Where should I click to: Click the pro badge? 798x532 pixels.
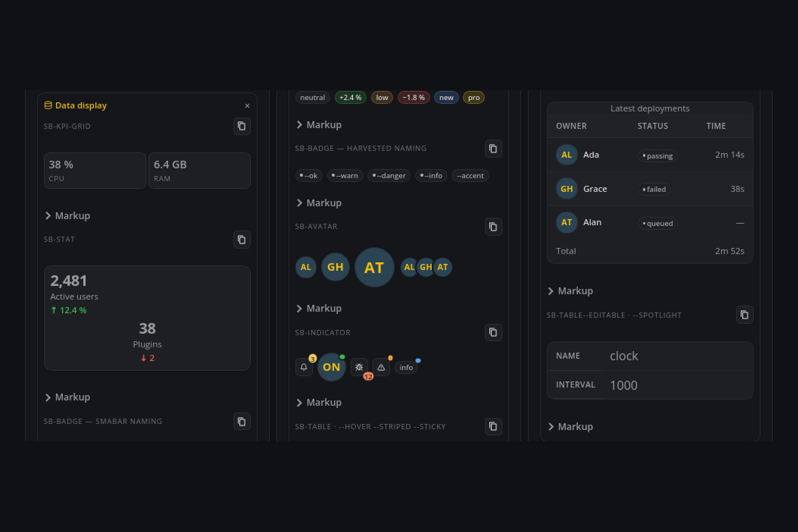click(474, 98)
